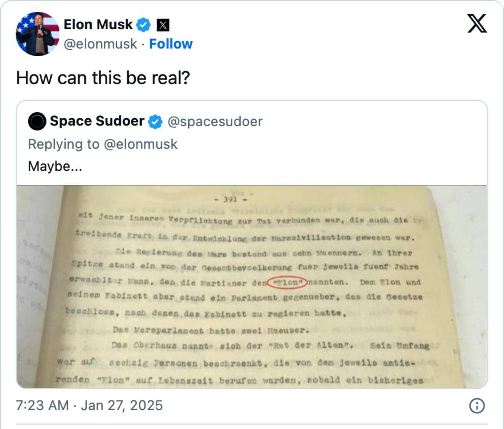504x429 pixels.
Task: Click the "Replying to @elonmusk" line
Action: click(103, 144)
